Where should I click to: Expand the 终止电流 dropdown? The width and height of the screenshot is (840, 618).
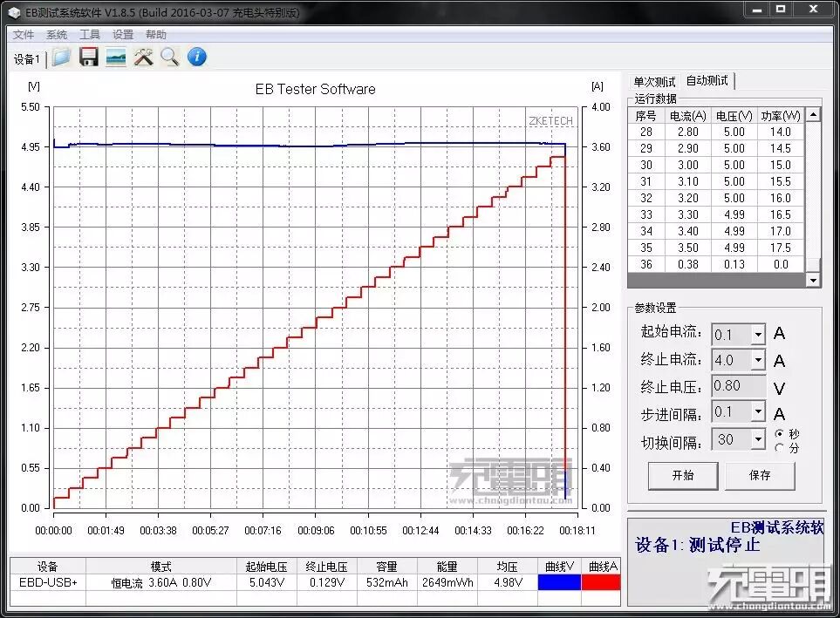(758, 360)
